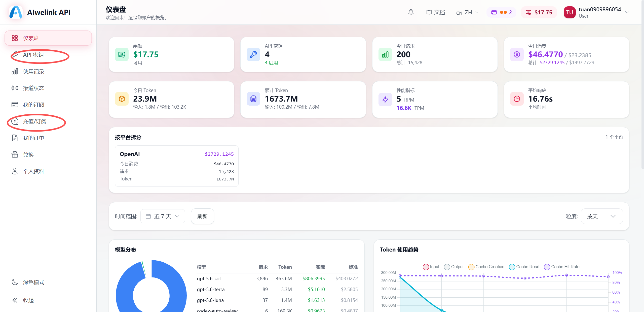The image size is (644, 312).
Task: Click the purple dollar icon on 今日消费 card
Action: click(x=517, y=54)
